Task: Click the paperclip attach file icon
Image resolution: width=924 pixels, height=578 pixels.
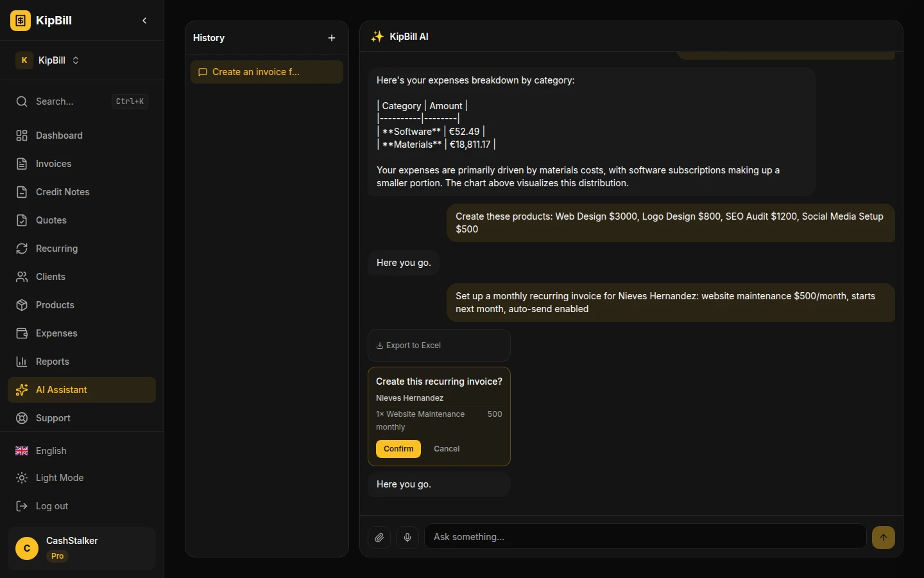Action: (x=379, y=537)
